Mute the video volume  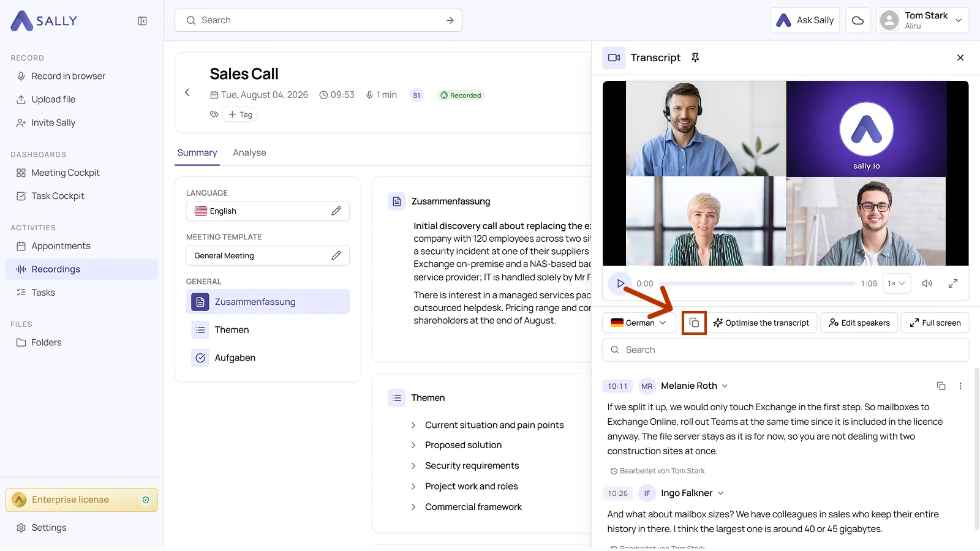tap(927, 283)
